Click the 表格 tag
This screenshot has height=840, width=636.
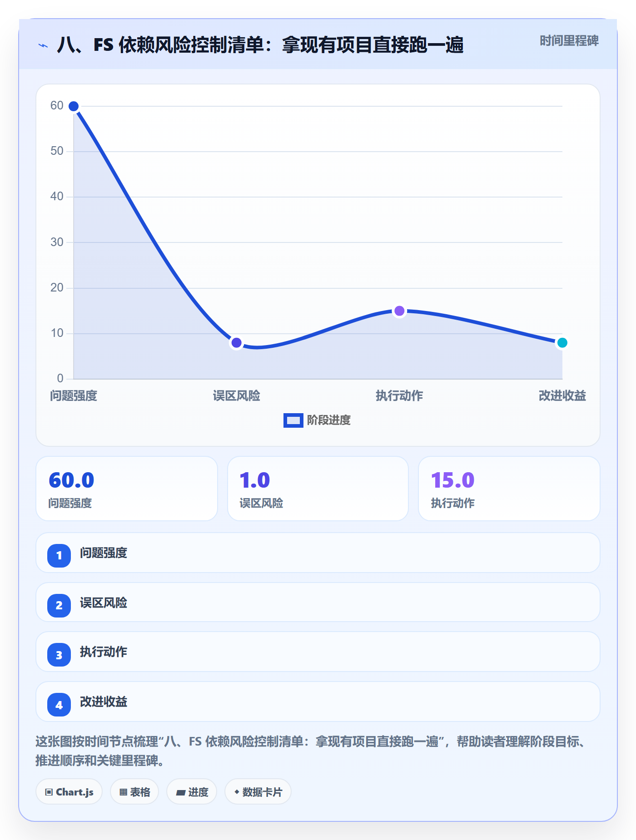click(x=134, y=792)
